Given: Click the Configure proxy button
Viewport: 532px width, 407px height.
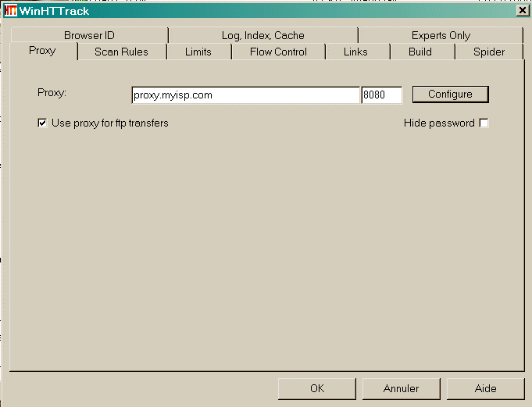Looking at the screenshot, I should tap(450, 95).
